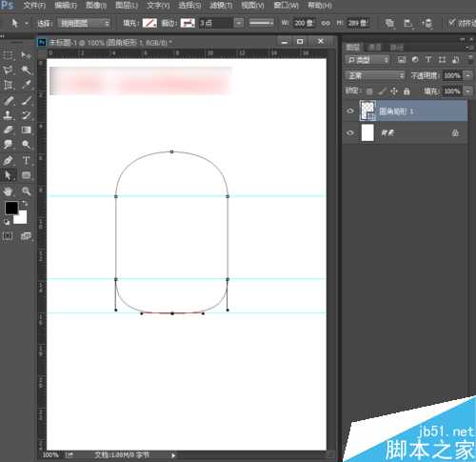Select the Hand tool
The height and width of the screenshot is (462, 476).
(x=8, y=191)
